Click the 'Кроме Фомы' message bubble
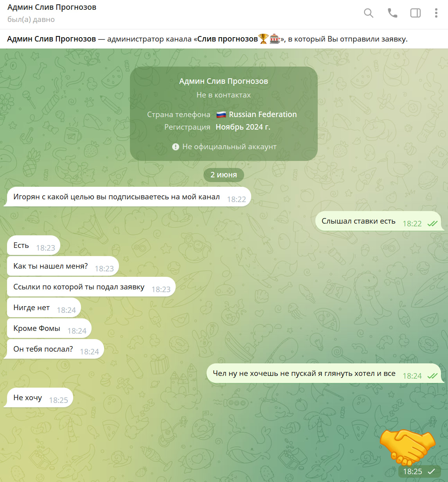The width and height of the screenshot is (448, 482). click(x=49, y=329)
